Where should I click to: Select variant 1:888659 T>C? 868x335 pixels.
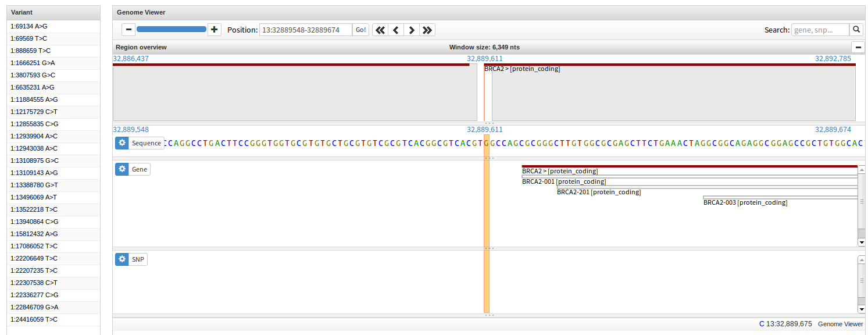coord(53,51)
